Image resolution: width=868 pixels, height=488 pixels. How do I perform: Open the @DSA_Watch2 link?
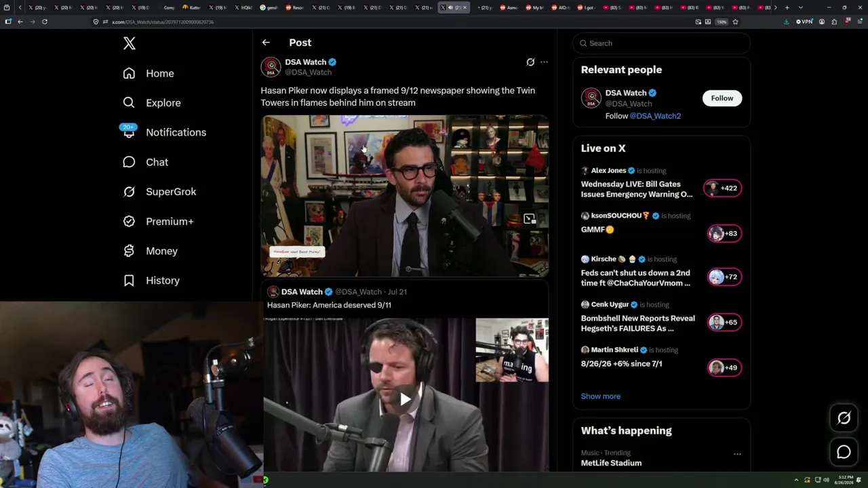pos(655,116)
